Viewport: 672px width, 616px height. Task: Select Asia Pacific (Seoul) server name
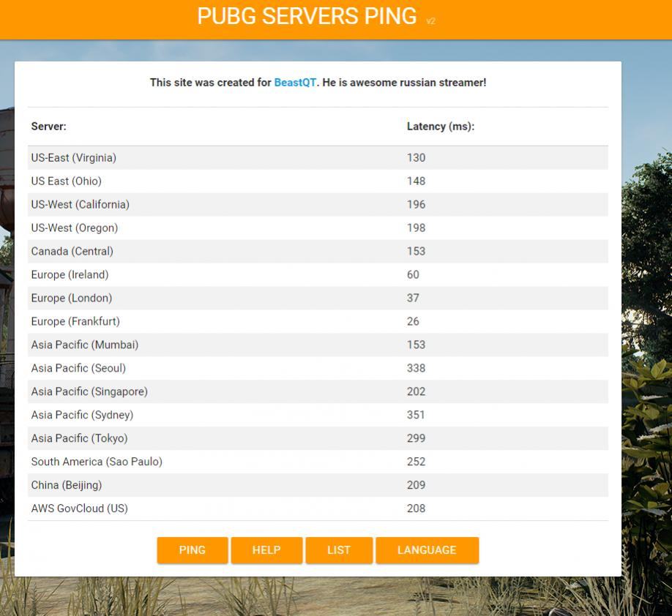78,368
